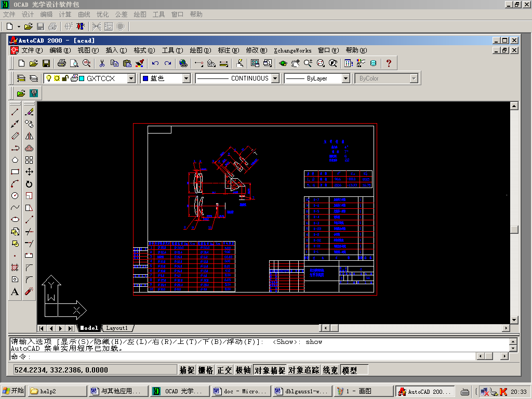This screenshot has width=532, height=399.
Task: Expand the GXTCCX layer dropdown
Action: (x=131, y=78)
